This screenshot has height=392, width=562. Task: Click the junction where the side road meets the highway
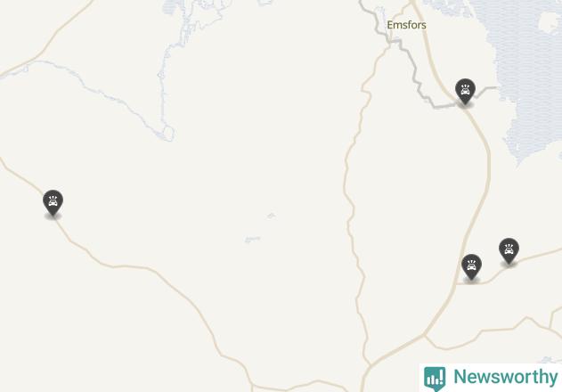click(458, 283)
